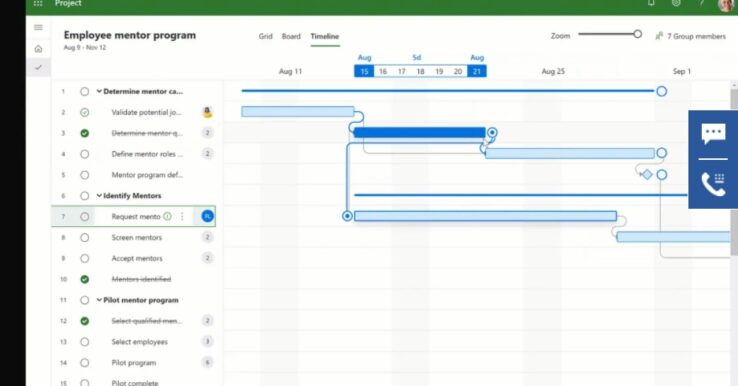Image resolution: width=738 pixels, height=386 pixels.
Task: Click the vertical scrollbar thumb
Action: pyautogui.click(x=734, y=172)
